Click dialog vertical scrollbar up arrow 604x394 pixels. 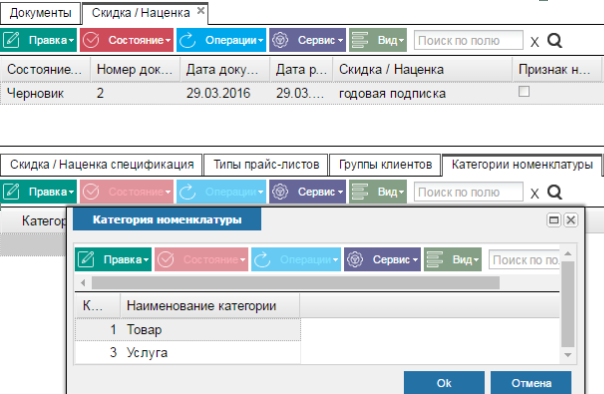click(x=568, y=253)
